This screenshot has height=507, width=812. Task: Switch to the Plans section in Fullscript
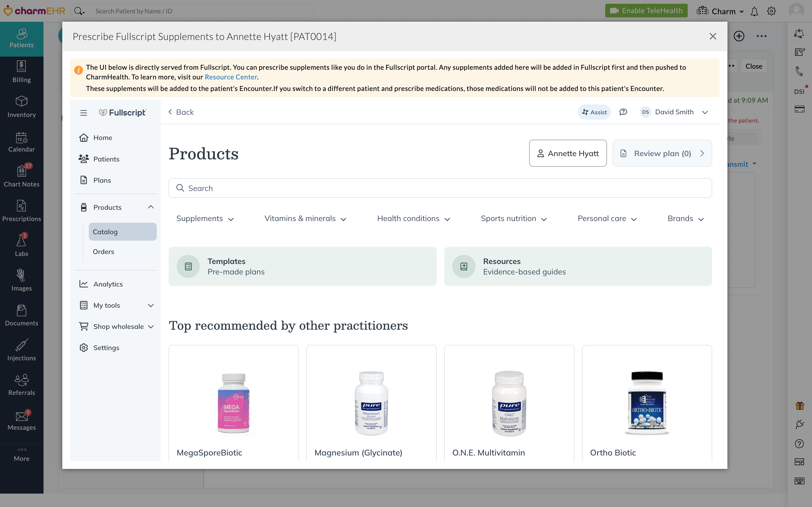pos(102,180)
